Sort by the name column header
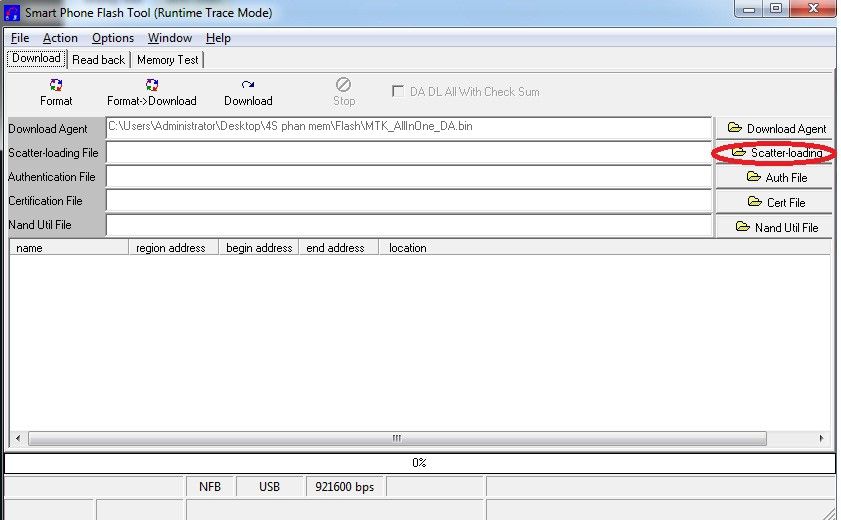The height and width of the screenshot is (520, 841). point(69,248)
